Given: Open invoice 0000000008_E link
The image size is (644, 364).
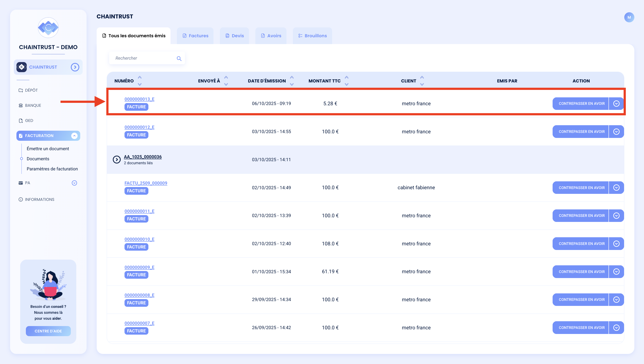Looking at the screenshot, I should point(139,295).
